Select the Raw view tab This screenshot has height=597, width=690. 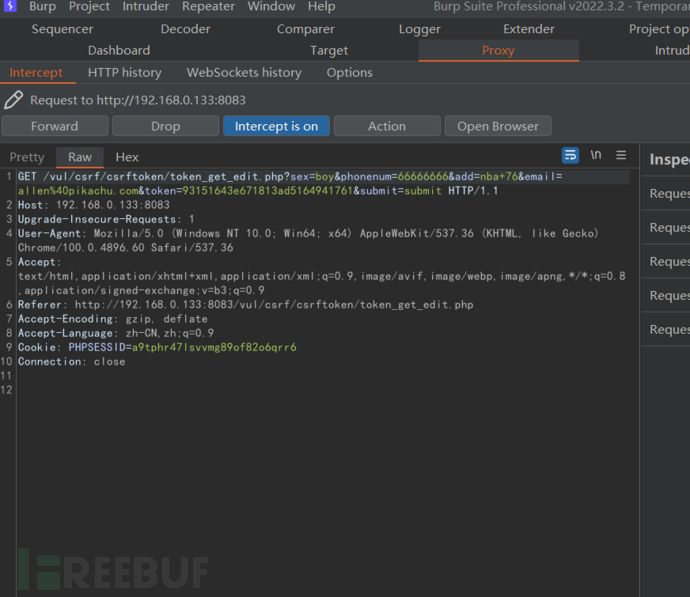coord(80,157)
